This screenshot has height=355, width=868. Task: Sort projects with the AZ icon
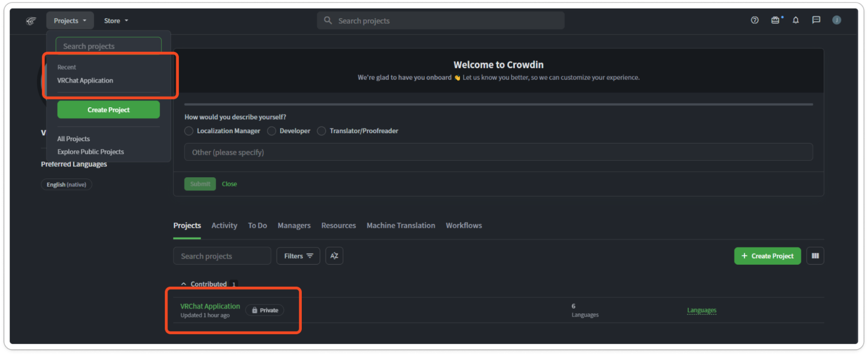coord(334,256)
